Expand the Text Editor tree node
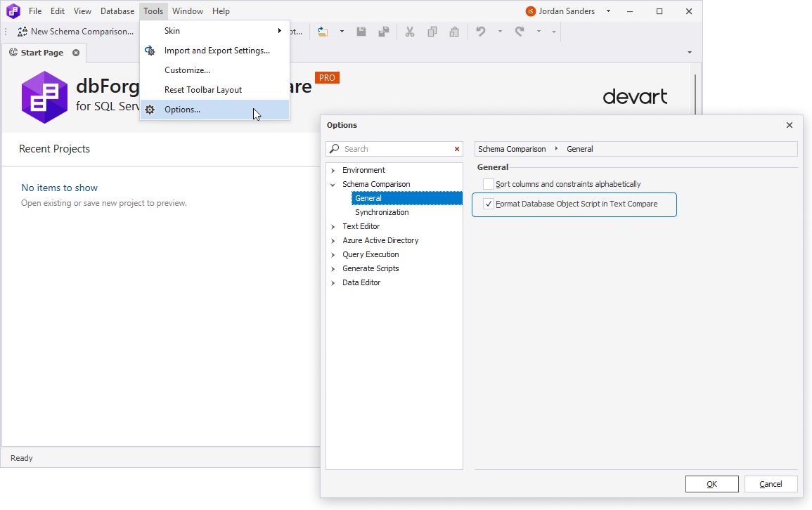 coord(333,227)
